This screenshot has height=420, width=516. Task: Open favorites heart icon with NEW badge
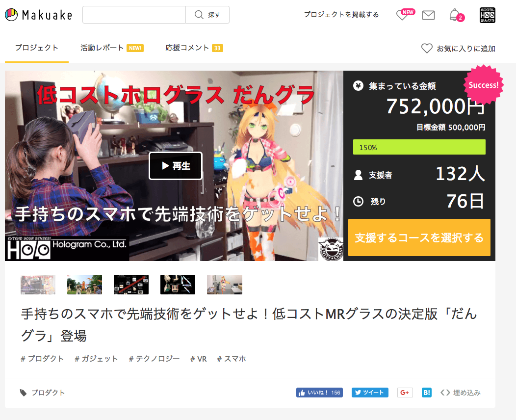coord(405,15)
